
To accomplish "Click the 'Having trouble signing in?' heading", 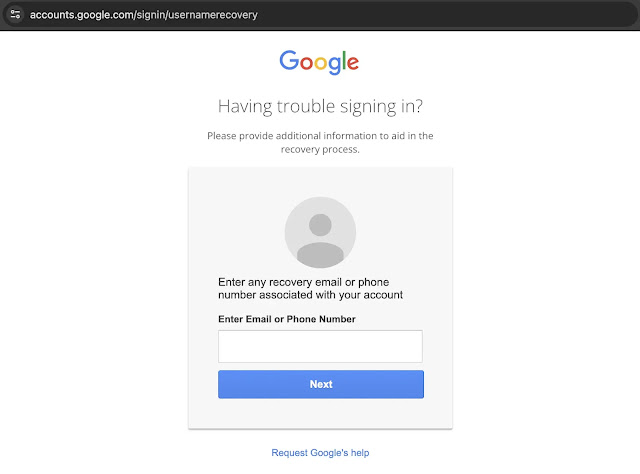I will pos(320,107).
